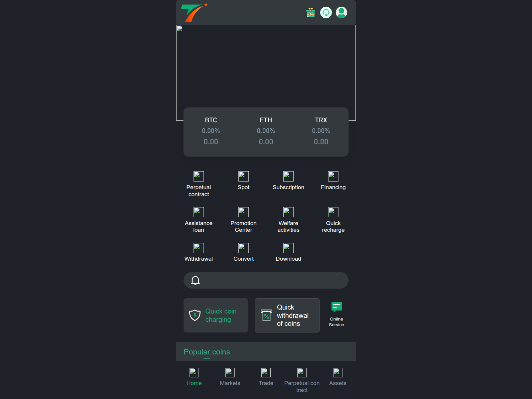This screenshot has width=532, height=399.
Task: Click the Download app shortcut
Action: coord(288,252)
